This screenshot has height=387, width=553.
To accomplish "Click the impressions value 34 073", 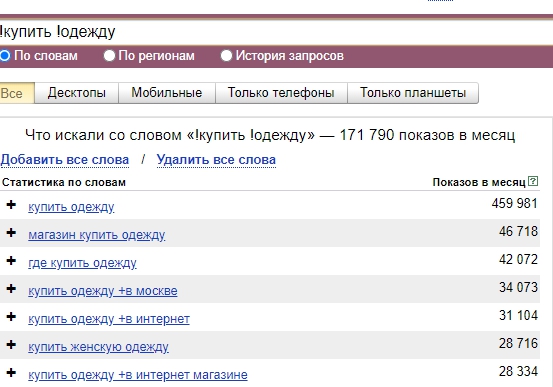I will [x=518, y=288].
